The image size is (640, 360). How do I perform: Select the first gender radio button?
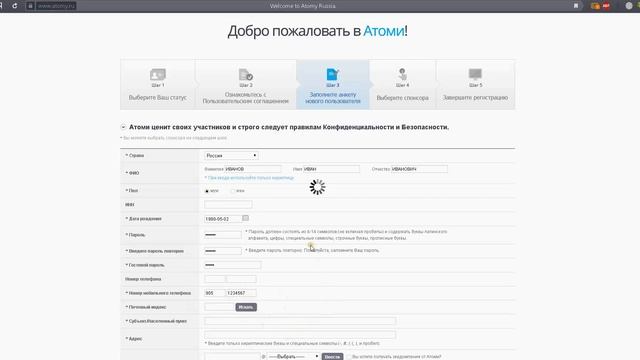[207, 191]
